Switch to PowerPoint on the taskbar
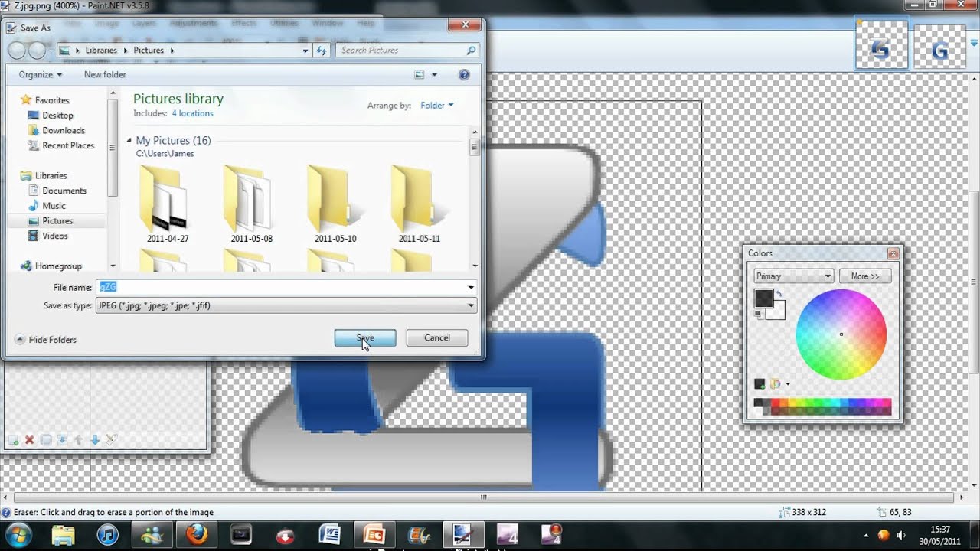Viewport: 980px width, 551px height. (374, 534)
